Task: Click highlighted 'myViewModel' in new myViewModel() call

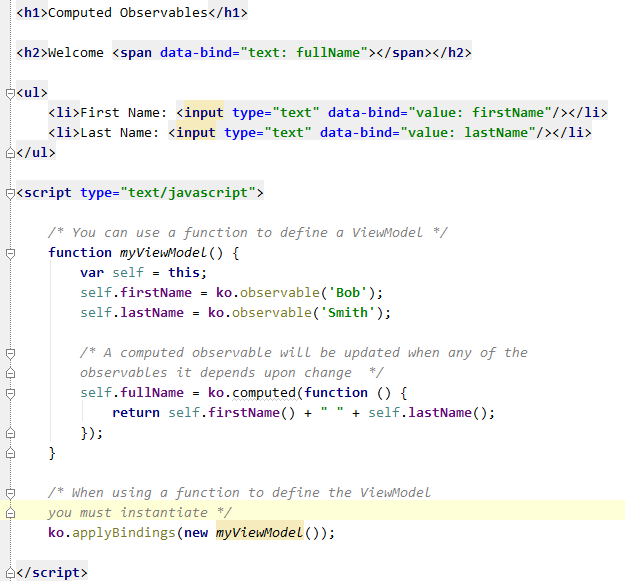Action: pos(259,533)
